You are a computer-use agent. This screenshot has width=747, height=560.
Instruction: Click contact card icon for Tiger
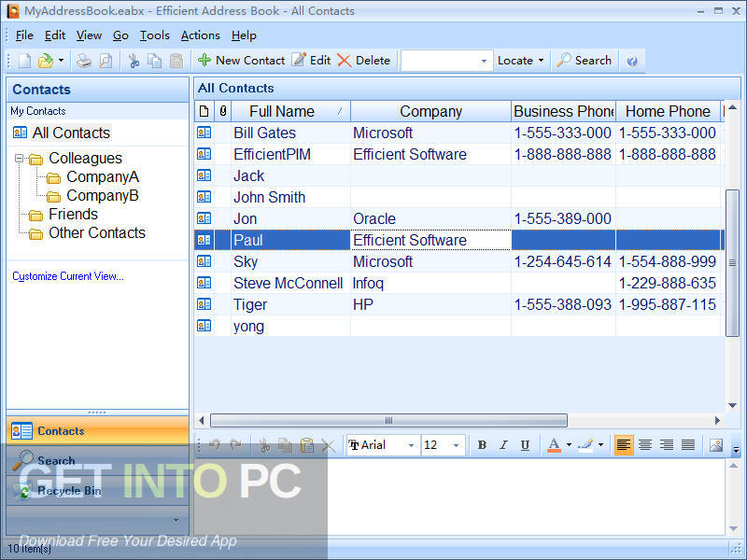coord(204,304)
